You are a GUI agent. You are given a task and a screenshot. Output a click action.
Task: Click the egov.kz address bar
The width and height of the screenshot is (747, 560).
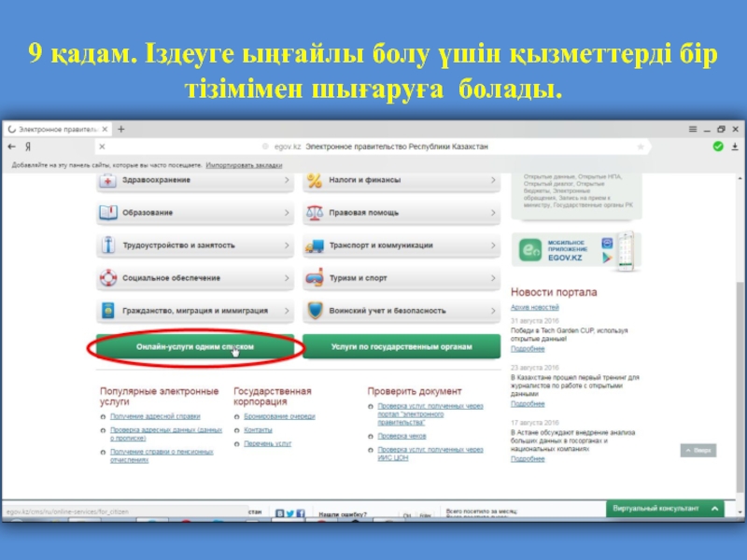(373, 147)
